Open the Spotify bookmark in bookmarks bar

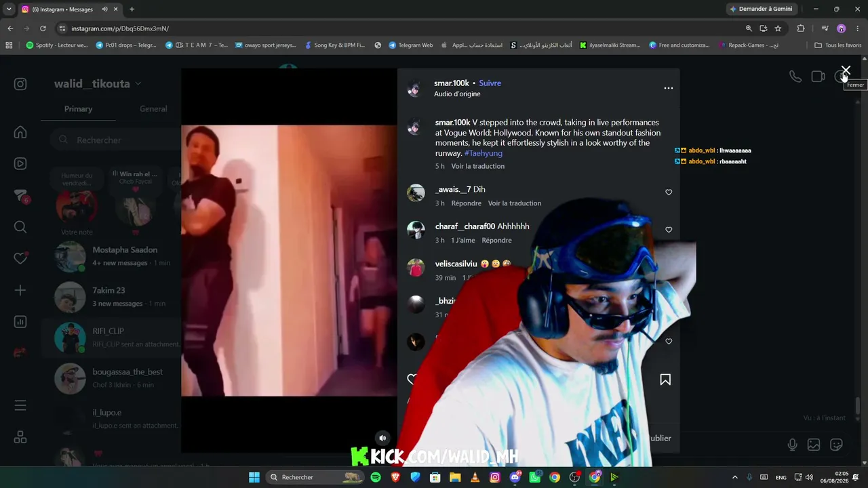57,45
